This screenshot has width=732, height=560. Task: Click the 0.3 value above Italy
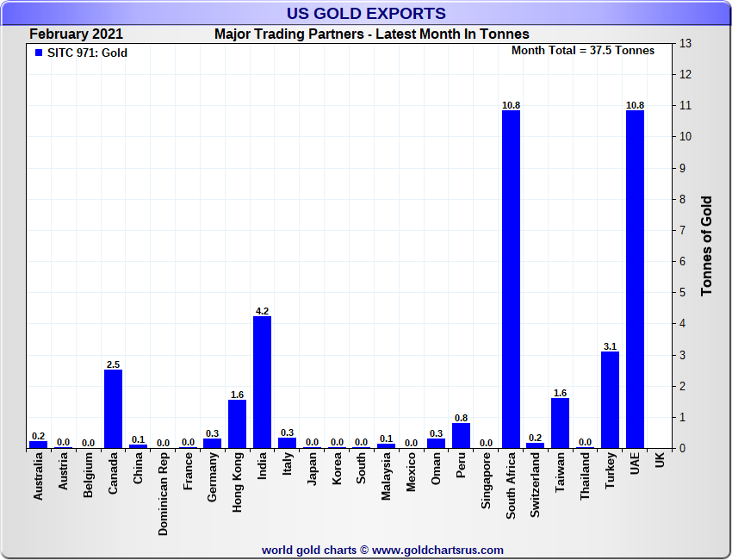(287, 432)
